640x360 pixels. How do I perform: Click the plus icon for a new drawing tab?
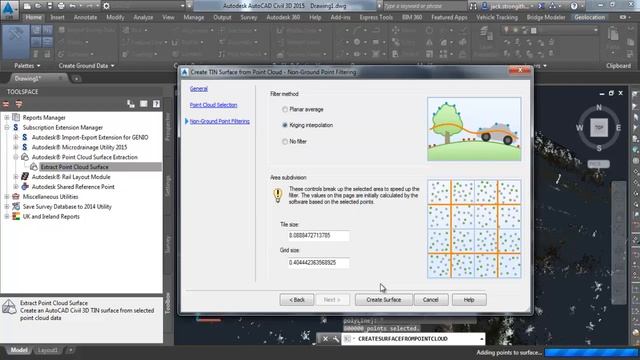pos(76,78)
